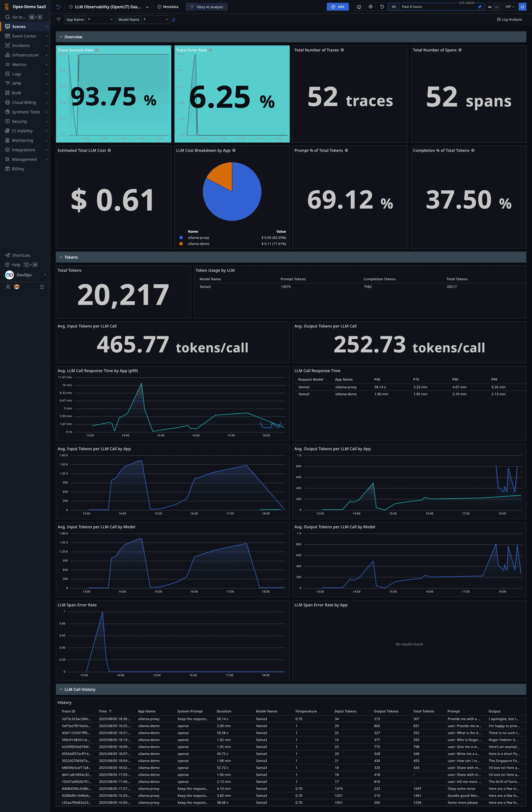Click ollama-proxy row in Response Time table

tap(409, 387)
